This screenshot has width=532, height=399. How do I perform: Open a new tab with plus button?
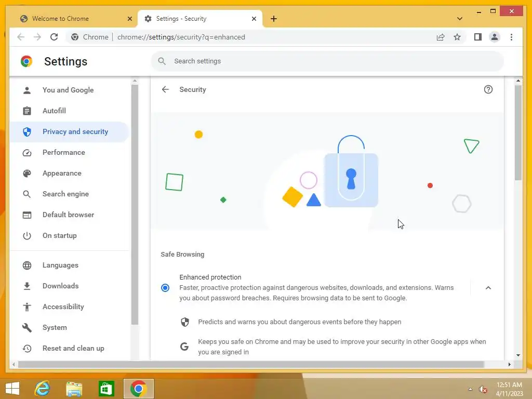click(274, 19)
